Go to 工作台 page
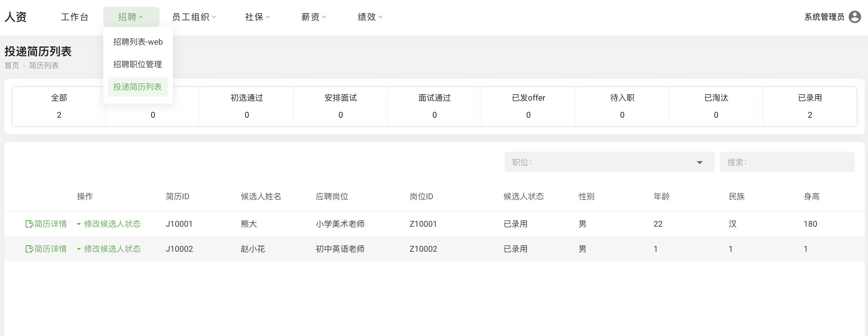The height and width of the screenshot is (336, 868). [x=74, y=17]
